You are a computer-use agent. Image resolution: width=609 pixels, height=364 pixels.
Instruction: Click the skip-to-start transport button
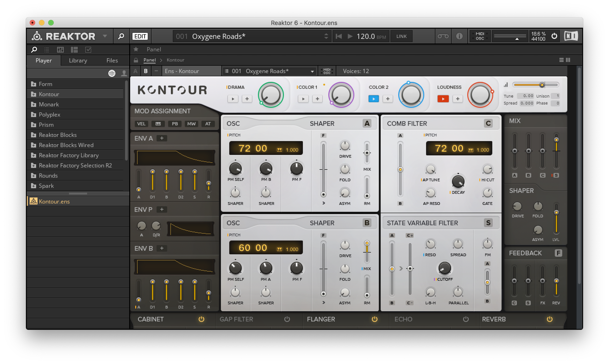point(339,36)
